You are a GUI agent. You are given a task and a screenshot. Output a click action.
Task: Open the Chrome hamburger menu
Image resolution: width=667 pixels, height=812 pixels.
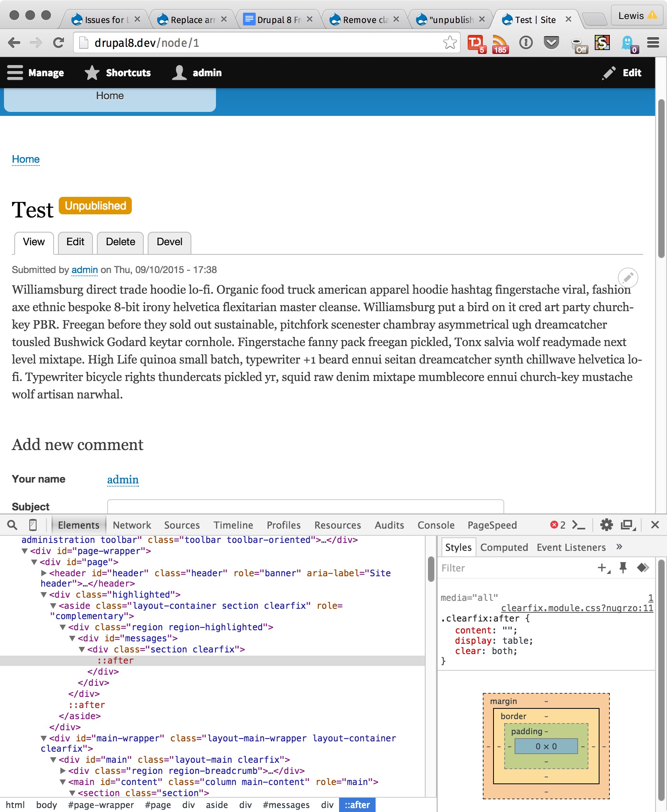tap(653, 42)
